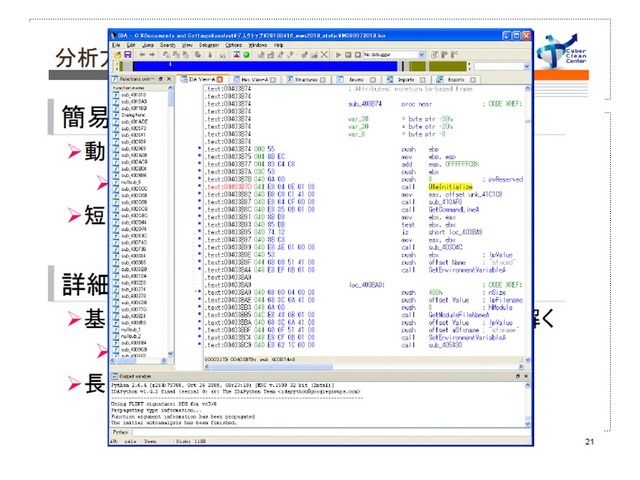
Task: Click the green circle icon in toolbar
Action: click(x=247, y=55)
